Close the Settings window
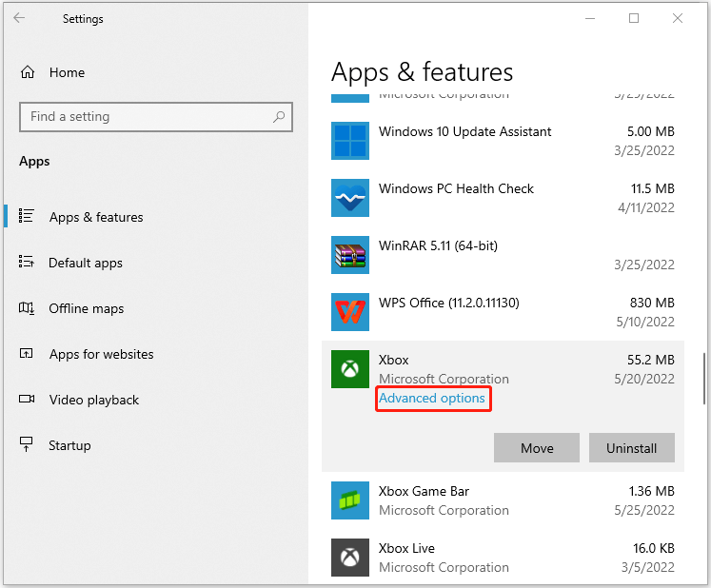The image size is (711, 588). tap(678, 18)
